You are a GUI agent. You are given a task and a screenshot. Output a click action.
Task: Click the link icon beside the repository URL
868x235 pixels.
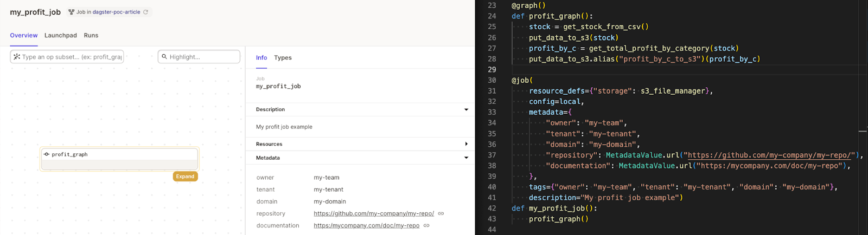click(x=441, y=214)
